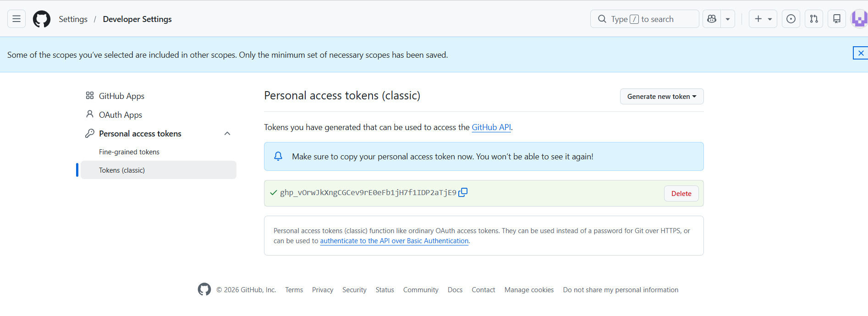Image resolution: width=868 pixels, height=316 pixels.
Task: Open the notifications inbox icon
Action: [837, 19]
